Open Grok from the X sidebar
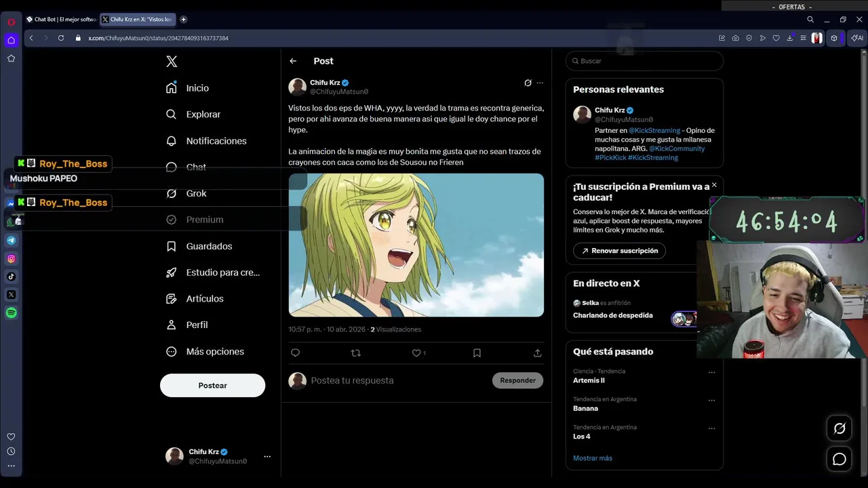Image resolution: width=868 pixels, height=488 pixels. pyautogui.click(x=186, y=193)
